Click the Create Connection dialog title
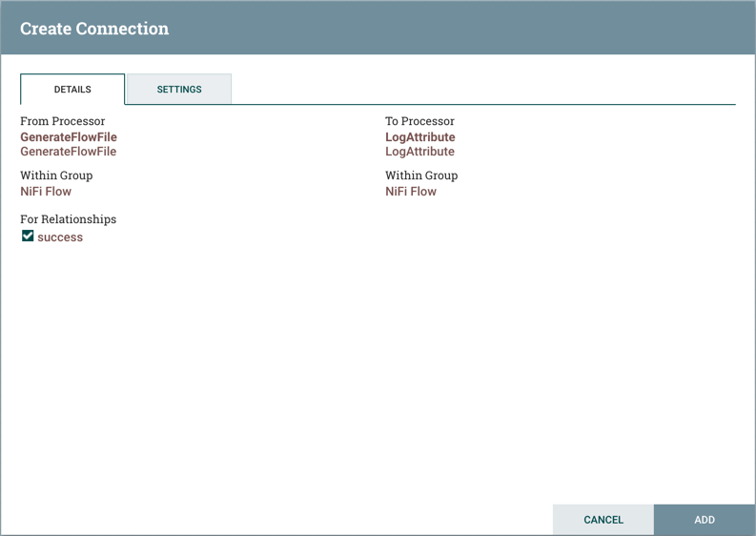 point(94,29)
